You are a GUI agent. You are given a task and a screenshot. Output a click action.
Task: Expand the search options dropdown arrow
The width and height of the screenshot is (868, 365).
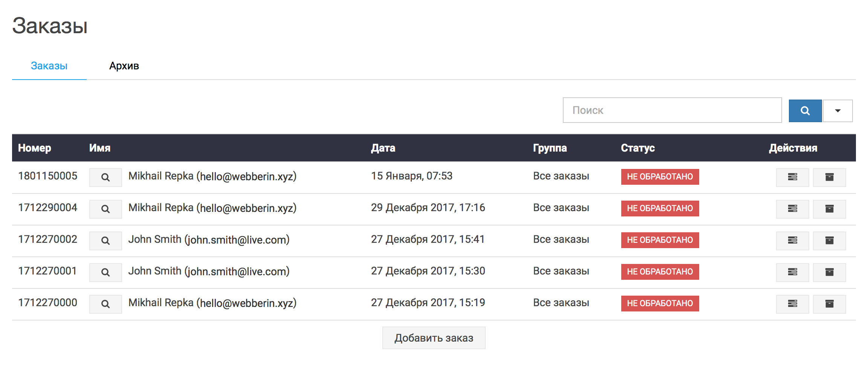pos(837,111)
